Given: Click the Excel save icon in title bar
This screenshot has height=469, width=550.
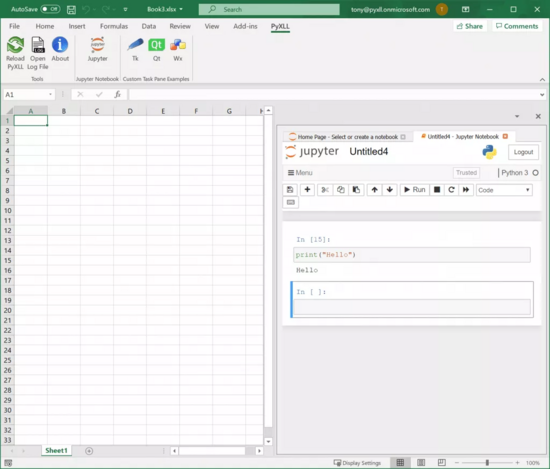Looking at the screenshot, I should (71, 9).
